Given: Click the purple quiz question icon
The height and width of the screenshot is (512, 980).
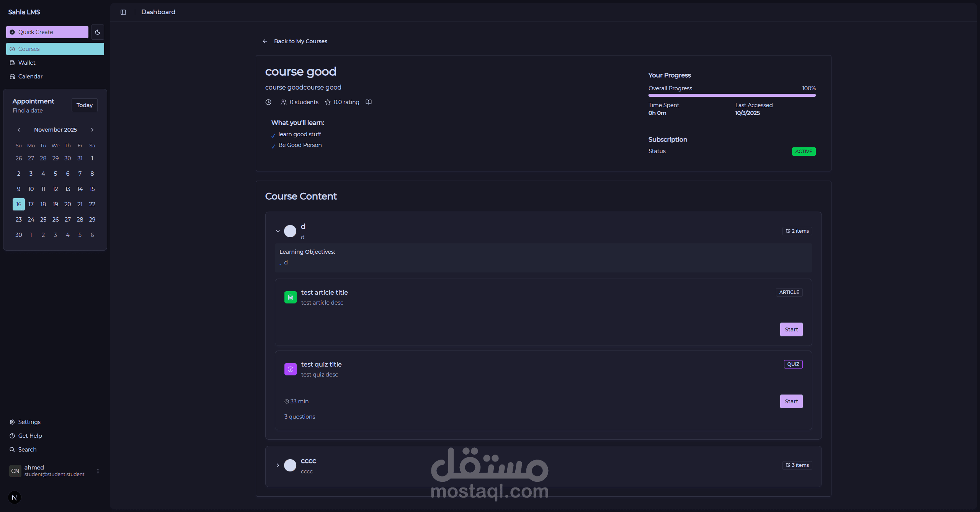Looking at the screenshot, I should 291,369.
